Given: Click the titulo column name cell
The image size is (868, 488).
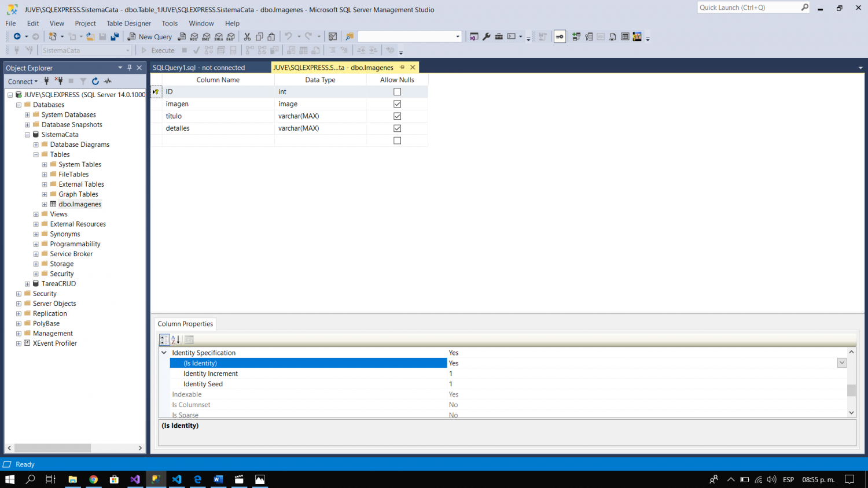Looking at the screenshot, I should 218,116.
